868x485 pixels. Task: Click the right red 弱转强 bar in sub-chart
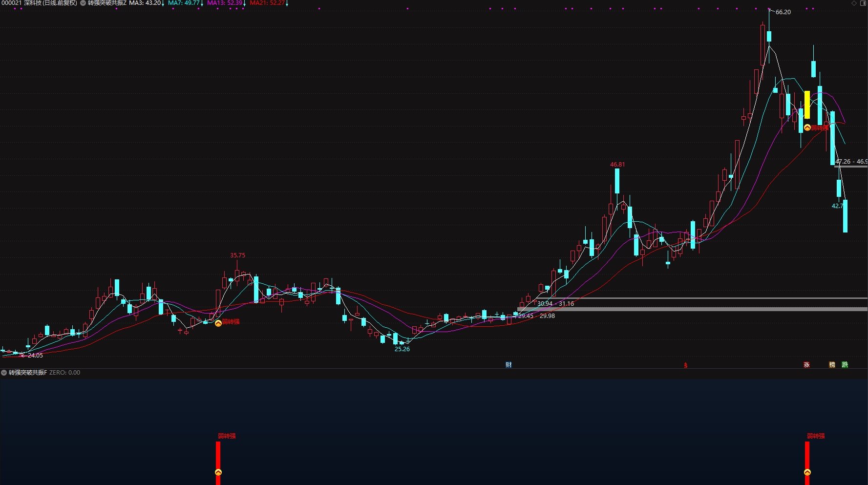[x=807, y=463]
